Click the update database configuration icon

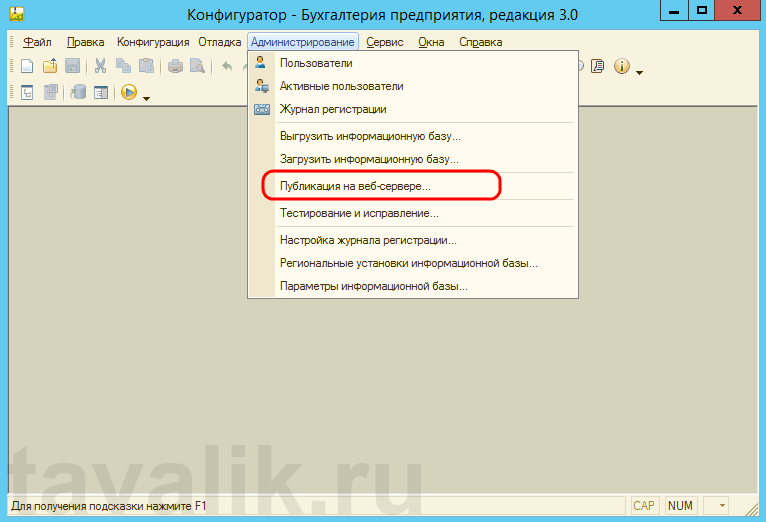point(78,92)
